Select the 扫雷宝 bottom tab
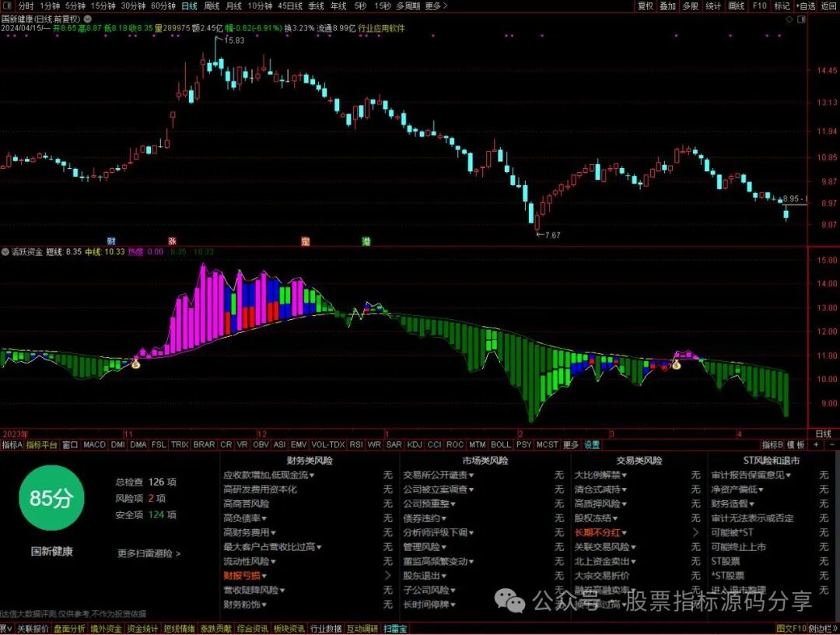 click(395, 629)
